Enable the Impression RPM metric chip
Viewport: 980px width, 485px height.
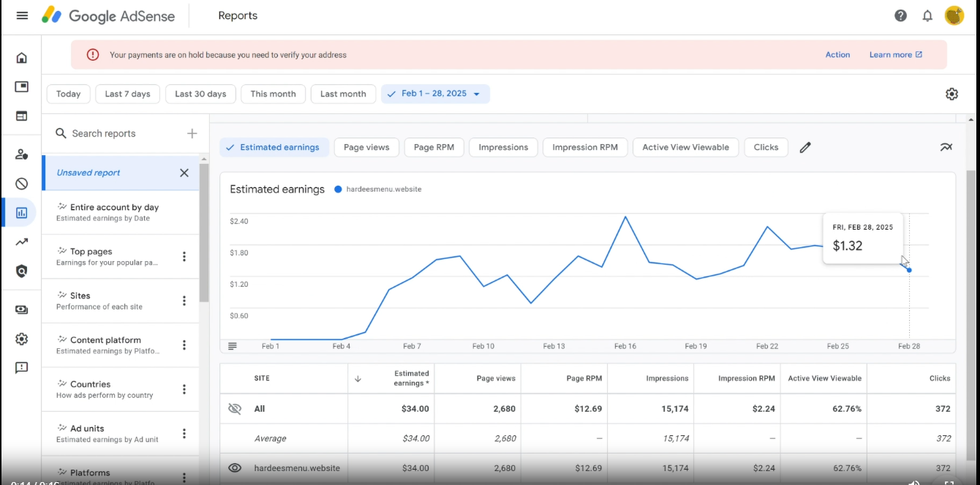(585, 147)
